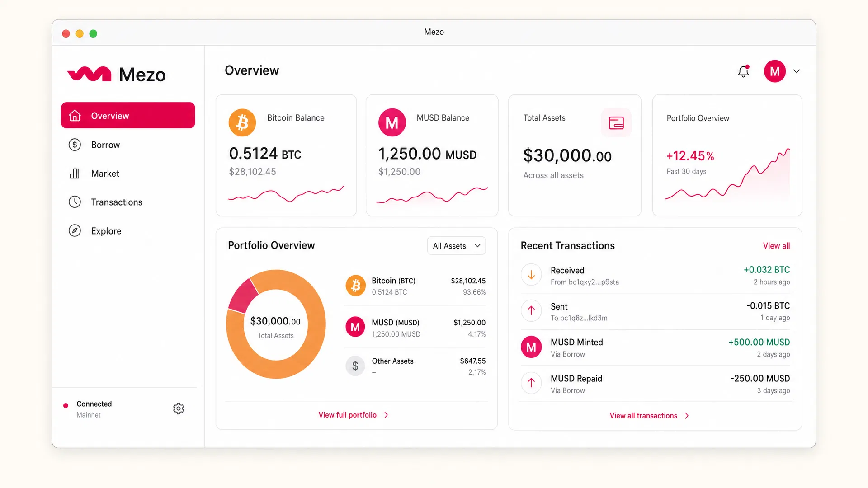Viewport: 868px width, 488px height.
Task: Click the Received down-arrow icon
Action: click(531, 275)
